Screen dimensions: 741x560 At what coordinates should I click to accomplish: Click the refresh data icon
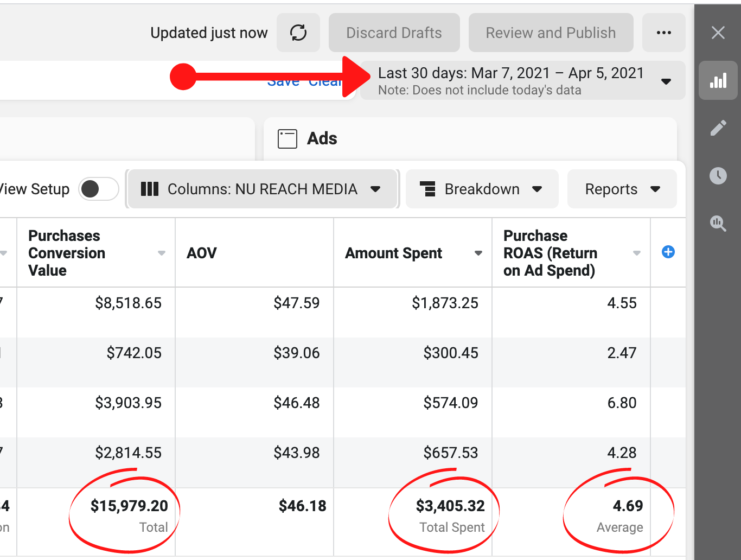coord(298,33)
